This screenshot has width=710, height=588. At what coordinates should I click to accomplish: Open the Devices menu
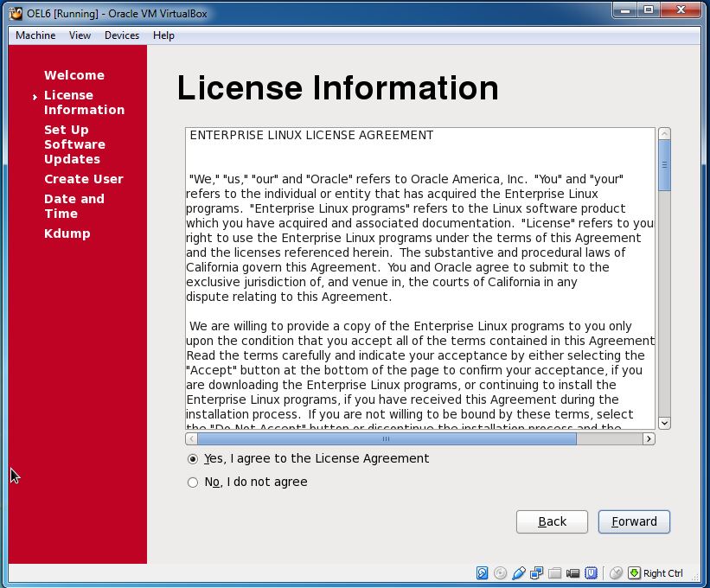122,35
